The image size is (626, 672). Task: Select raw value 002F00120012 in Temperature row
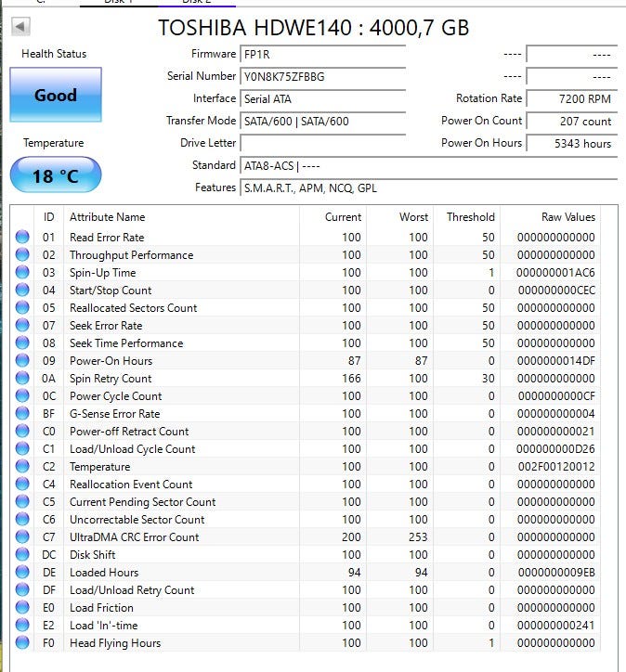click(x=556, y=466)
